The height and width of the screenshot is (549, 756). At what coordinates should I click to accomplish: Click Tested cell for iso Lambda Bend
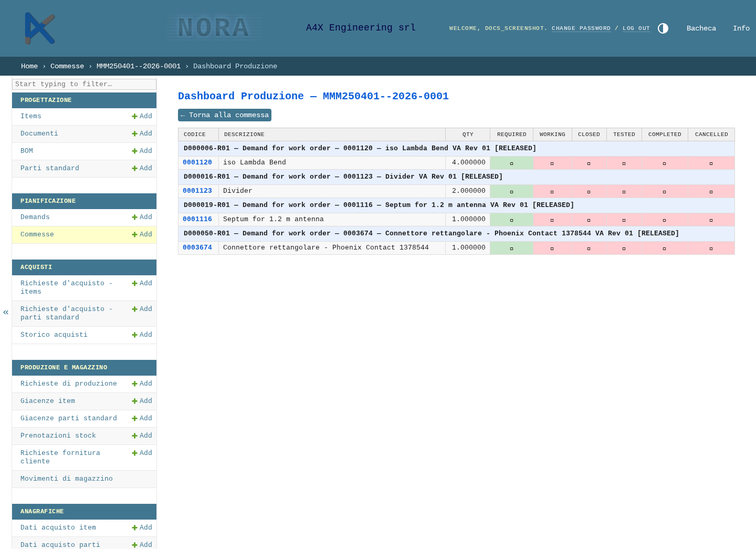pos(624,163)
